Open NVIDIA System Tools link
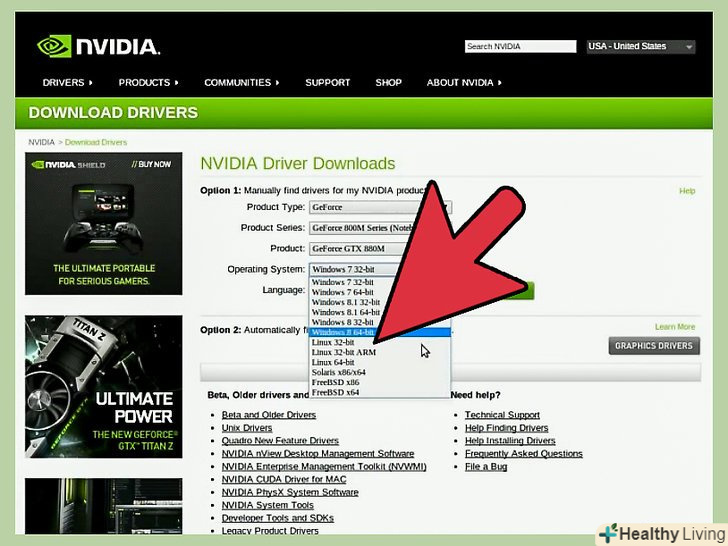Image resolution: width=728 pixels, height=546 pixels. click(268, 505)
